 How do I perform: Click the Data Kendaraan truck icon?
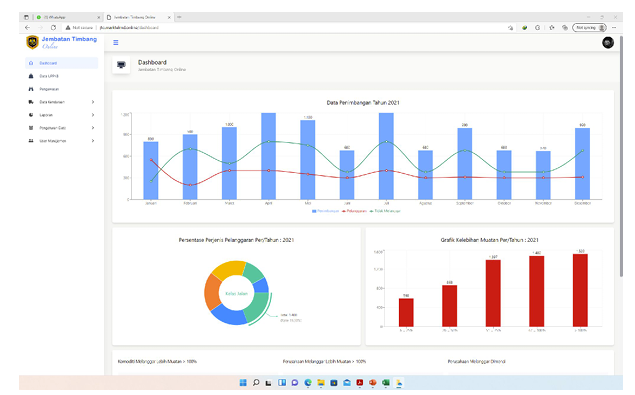click(x=31, y=102)
